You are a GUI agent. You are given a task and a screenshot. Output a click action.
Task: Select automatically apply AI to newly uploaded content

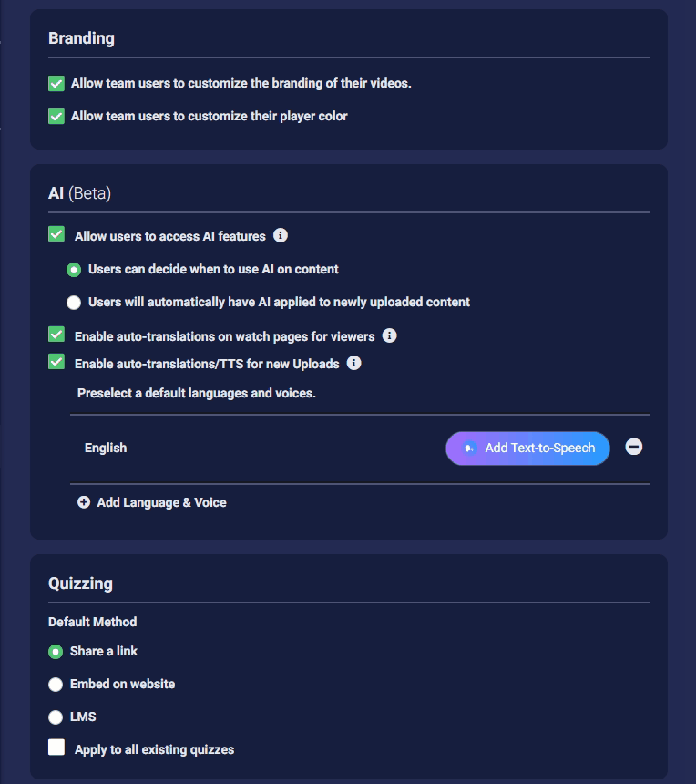coord(74,303)
